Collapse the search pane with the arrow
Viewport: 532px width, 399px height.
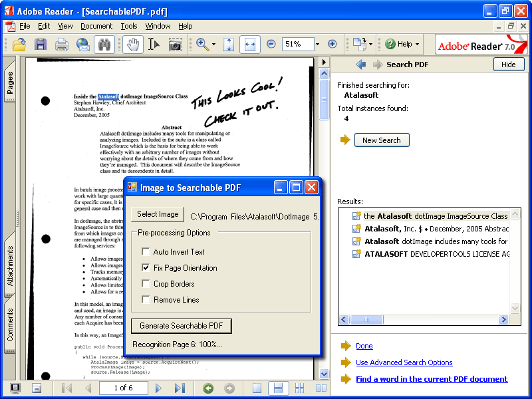[324, 62]
